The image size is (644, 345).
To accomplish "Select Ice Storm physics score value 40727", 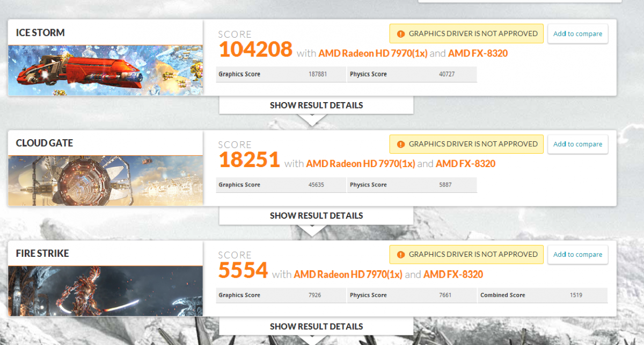I will pyautogui.click(x=447, y=74).
